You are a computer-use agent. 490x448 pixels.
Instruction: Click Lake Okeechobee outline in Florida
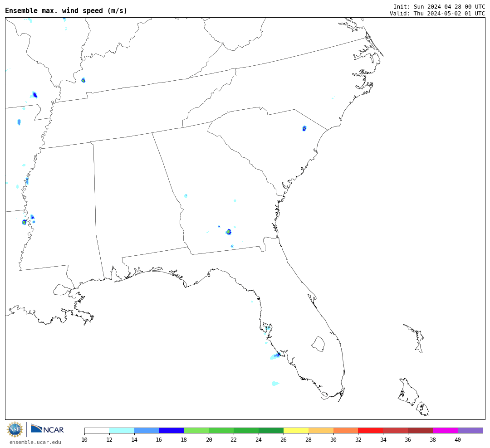pyautogui.click(x=318, y=344)
